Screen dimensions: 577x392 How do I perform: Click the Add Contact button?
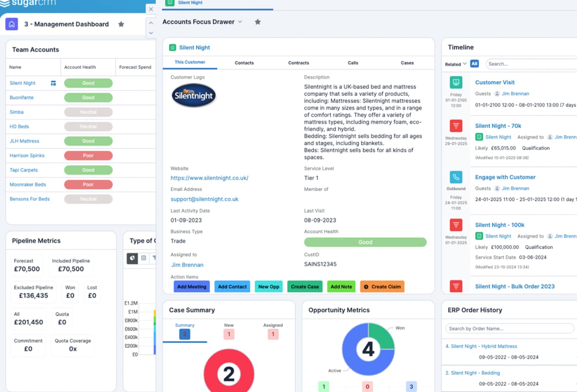pyautogui.click(x=232, y=287)
